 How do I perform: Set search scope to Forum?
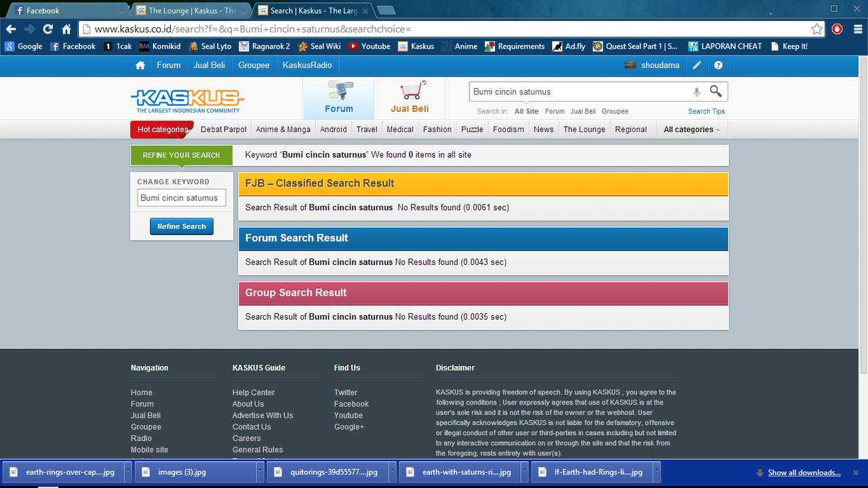pyautogui.click(x=555, y=111)
